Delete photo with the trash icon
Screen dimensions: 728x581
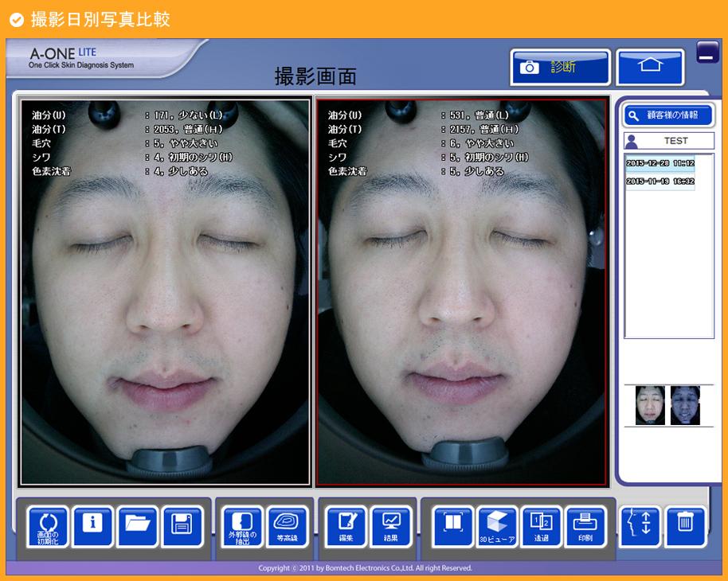[686, 525]
